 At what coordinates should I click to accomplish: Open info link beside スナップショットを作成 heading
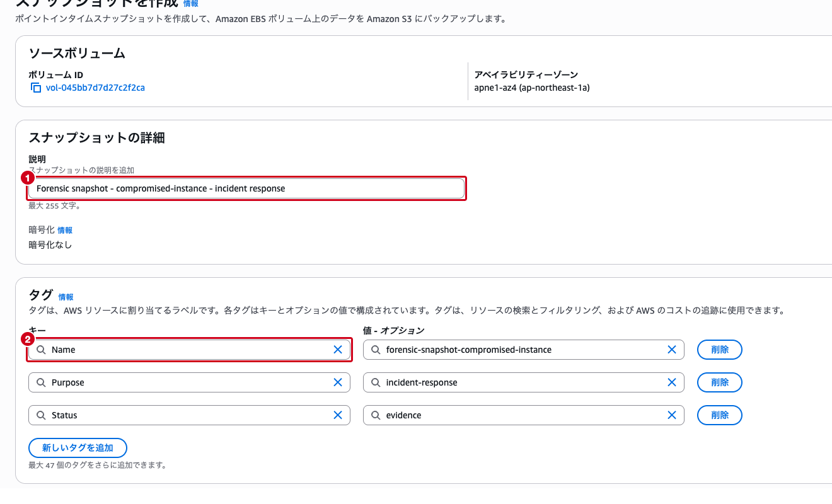(190, 4)
